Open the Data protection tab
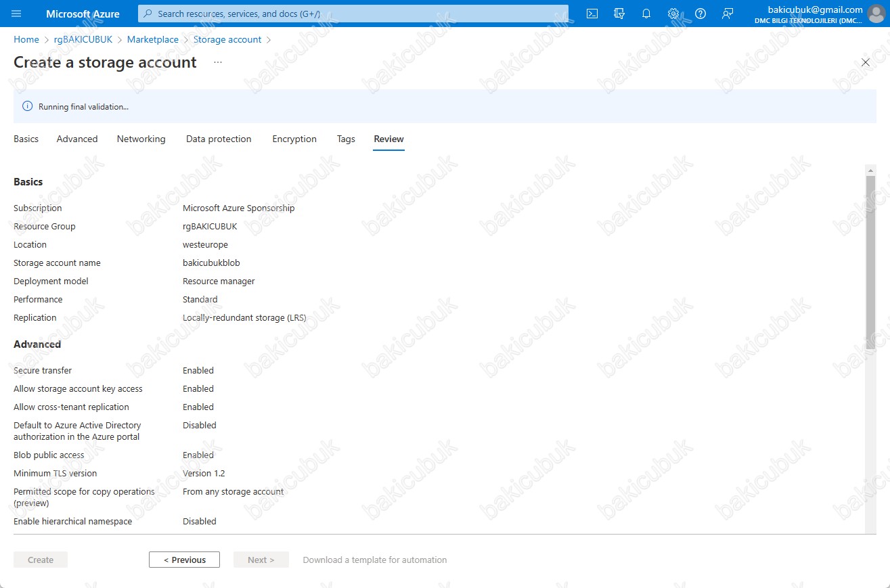 coord(219,139)
